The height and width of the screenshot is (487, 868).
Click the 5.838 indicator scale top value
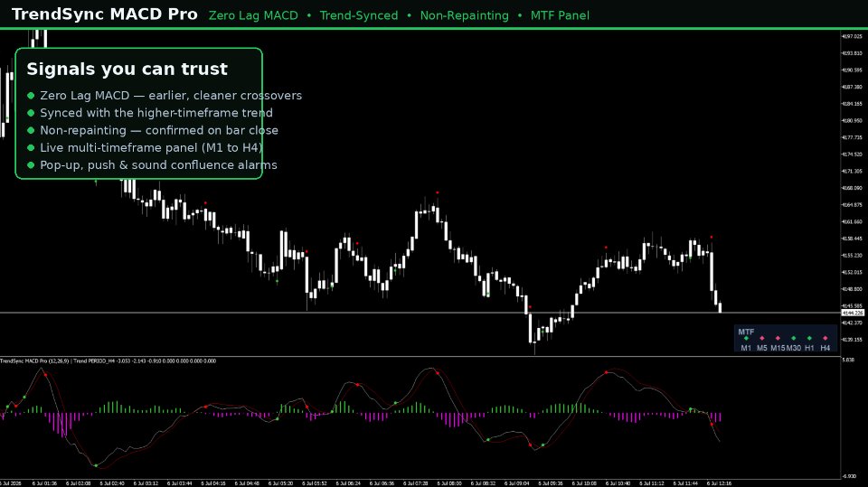848,361
